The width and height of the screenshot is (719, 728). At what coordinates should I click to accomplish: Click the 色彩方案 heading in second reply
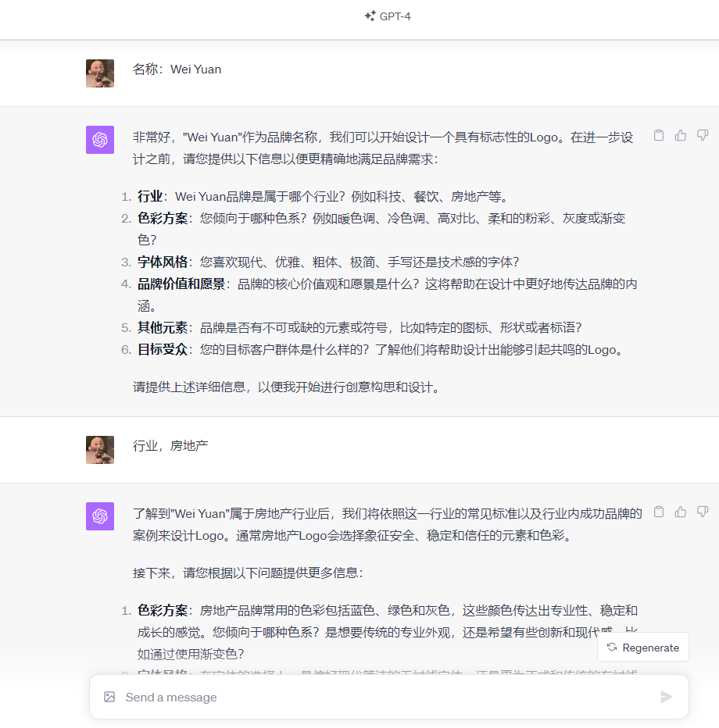coord(163,611)
